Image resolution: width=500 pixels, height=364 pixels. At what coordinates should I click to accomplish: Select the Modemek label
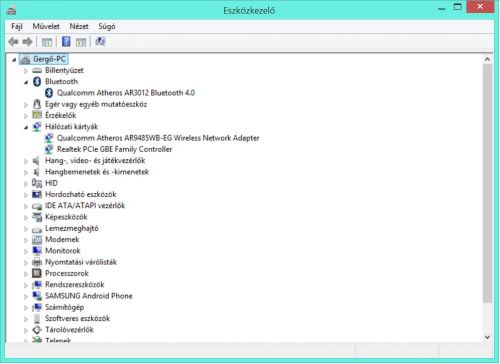pos(62,239)
